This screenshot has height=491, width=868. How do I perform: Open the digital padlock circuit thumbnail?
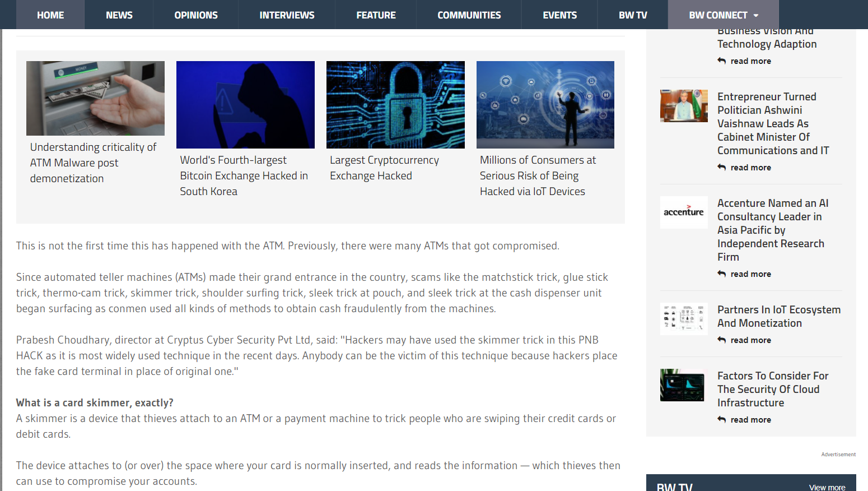(395, 105)
